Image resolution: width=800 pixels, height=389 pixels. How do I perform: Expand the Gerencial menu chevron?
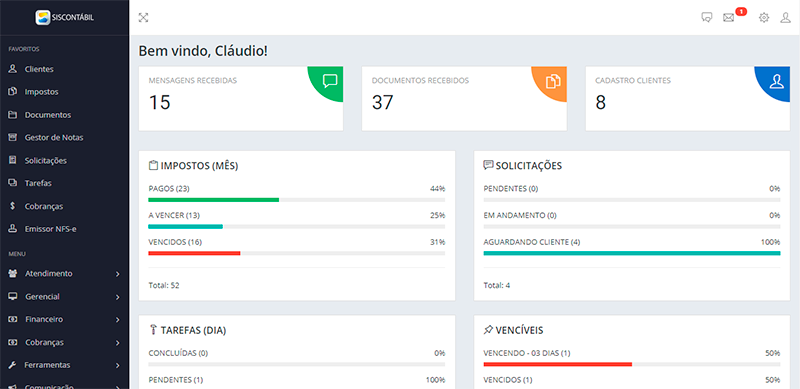(x=118, y=297)
